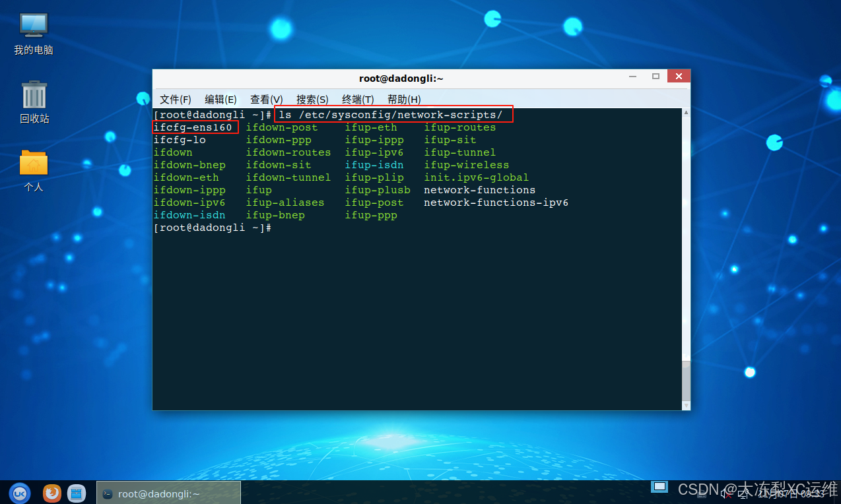
Task: Click the ifdown-isdn file name
Action: coord(189,215)
